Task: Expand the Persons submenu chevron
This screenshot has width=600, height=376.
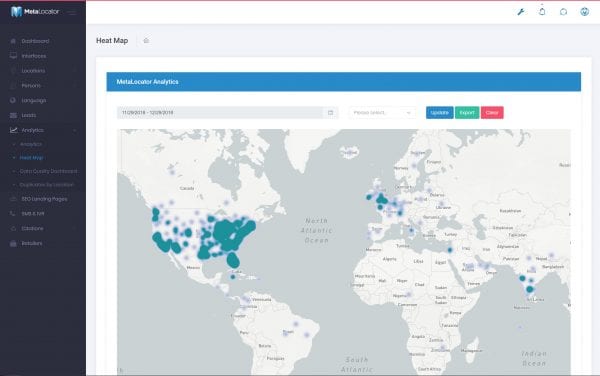Action: coord(75,86)
